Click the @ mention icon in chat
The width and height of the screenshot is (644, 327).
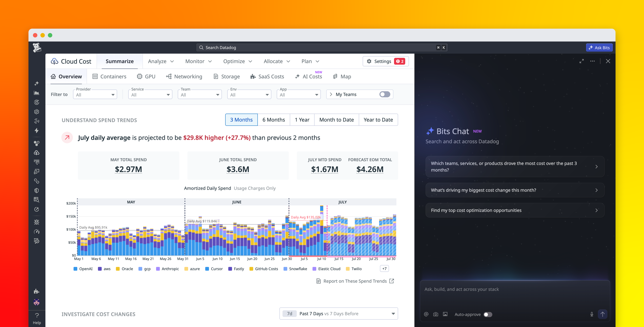tap(426, 314)
